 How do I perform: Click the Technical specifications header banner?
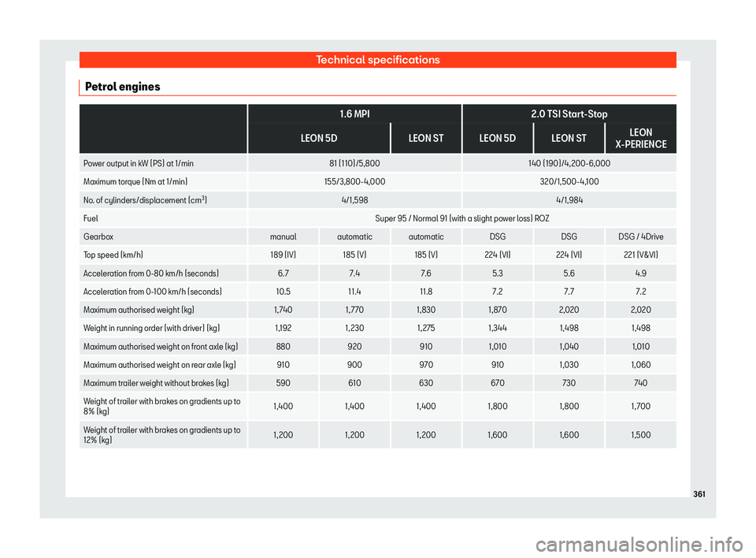pos(377,60)
